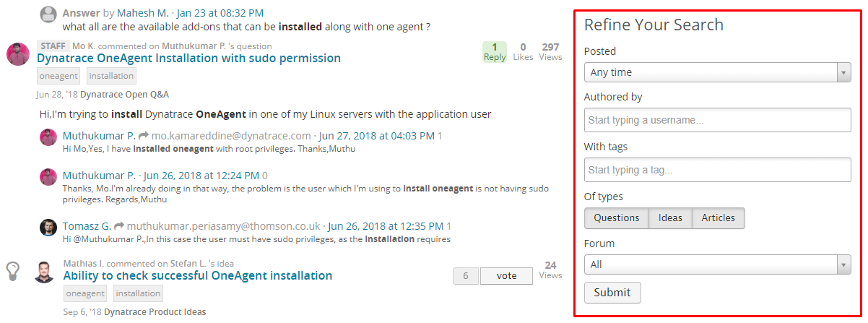Toggle the Articles type filter
868x323 pixels.
[x=718, y=218]
